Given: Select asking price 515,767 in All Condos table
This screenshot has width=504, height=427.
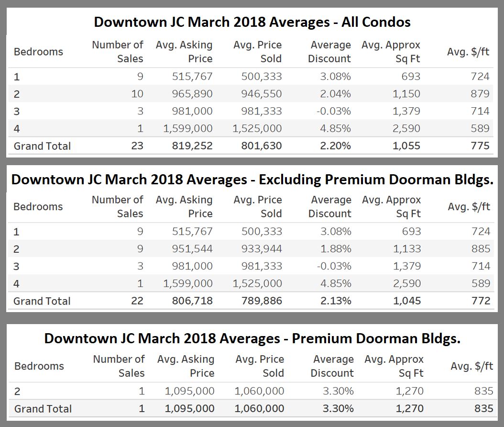Looking at the screenshot, I should [192, 77].
